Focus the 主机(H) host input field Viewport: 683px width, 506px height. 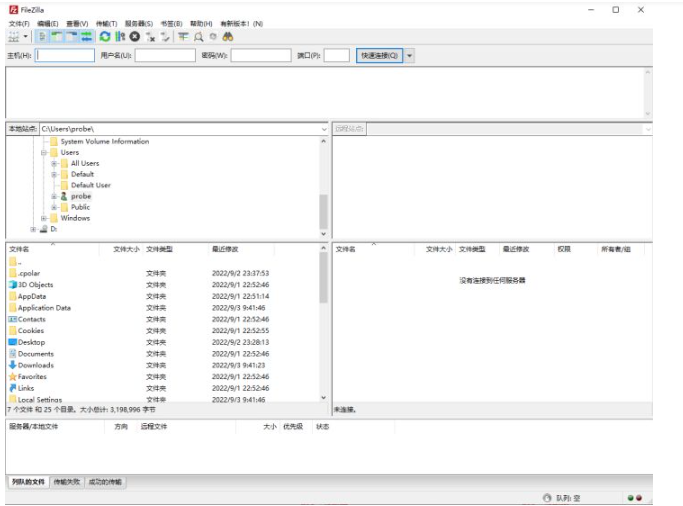65,55
